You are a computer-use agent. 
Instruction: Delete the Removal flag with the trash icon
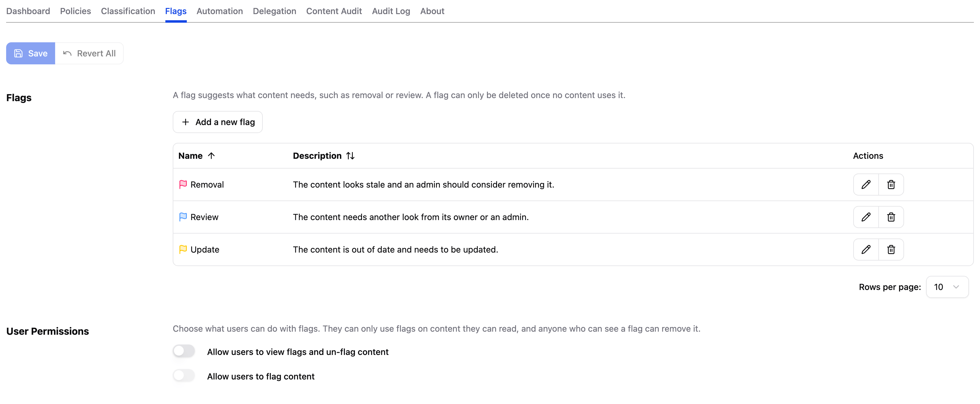pyautogui.click(x=891, y=185)
